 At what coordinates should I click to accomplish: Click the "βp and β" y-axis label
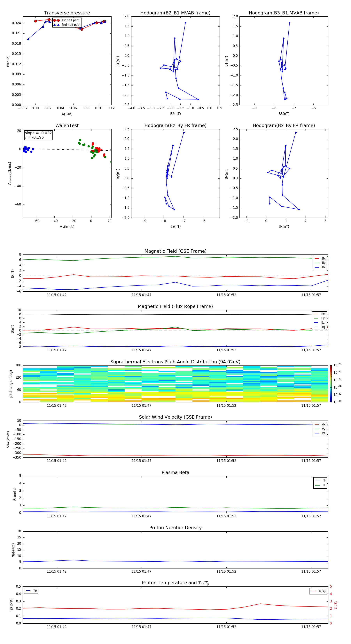14,494
